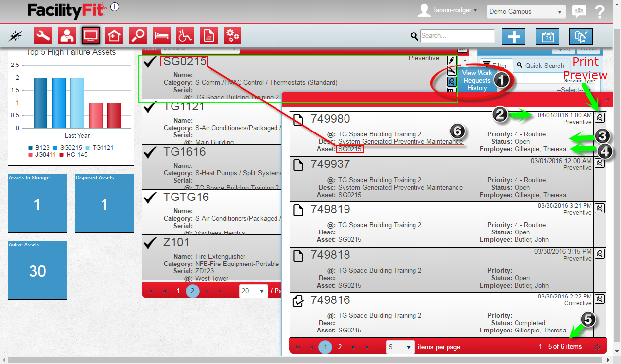This screenshot has height=364, width=621.
Task: Click the blue plus add button
Action: click(514, 36)
